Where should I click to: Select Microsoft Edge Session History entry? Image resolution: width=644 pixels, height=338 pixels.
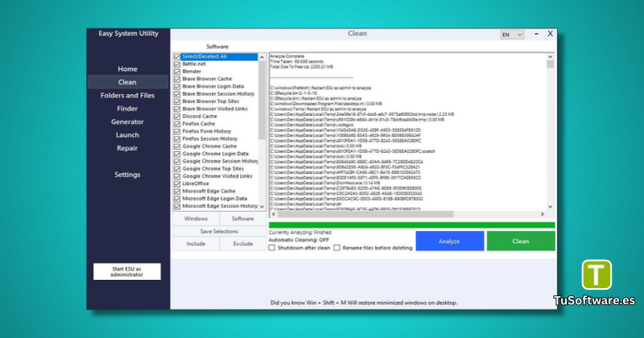(220, 206)
